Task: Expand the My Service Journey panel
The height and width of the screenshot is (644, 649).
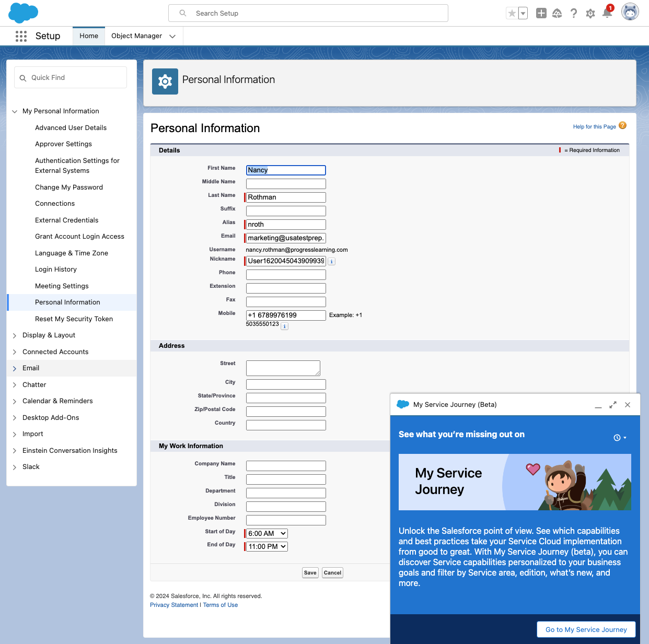Action: 613,405
